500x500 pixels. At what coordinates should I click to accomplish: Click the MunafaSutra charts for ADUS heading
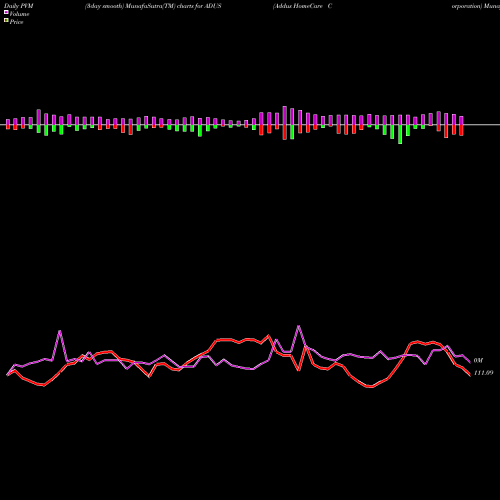153,6
